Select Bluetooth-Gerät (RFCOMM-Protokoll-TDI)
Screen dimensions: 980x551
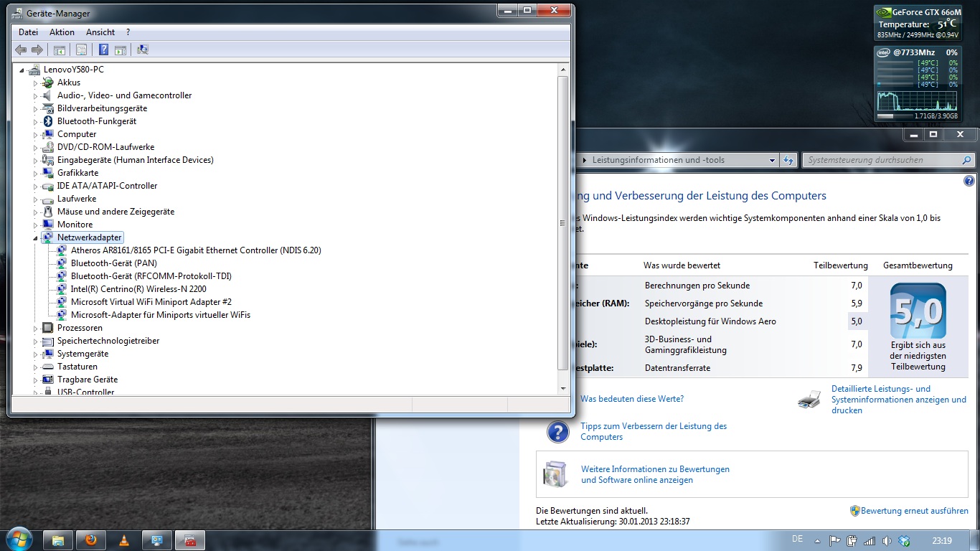pos(151,276)
